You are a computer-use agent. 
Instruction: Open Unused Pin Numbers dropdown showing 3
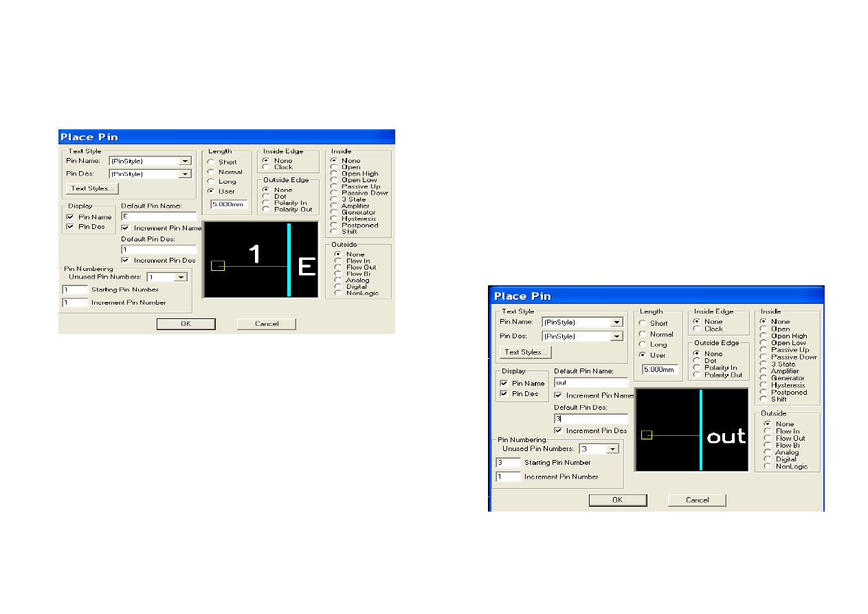[613, 448]
